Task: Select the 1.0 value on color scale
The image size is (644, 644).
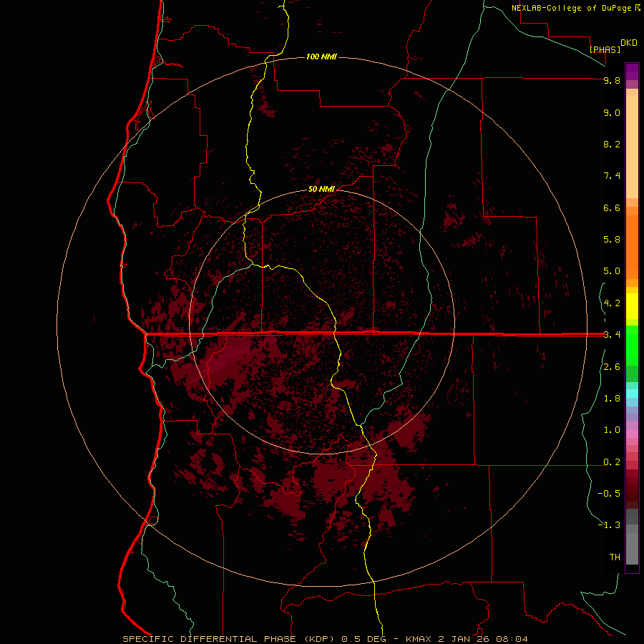Action: coord(612,430)
